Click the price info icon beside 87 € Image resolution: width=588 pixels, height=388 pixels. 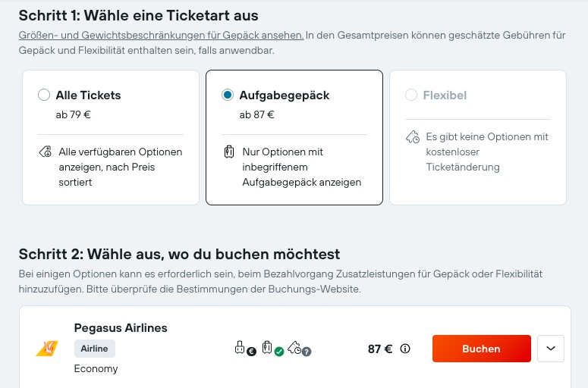tap(405, 349)
